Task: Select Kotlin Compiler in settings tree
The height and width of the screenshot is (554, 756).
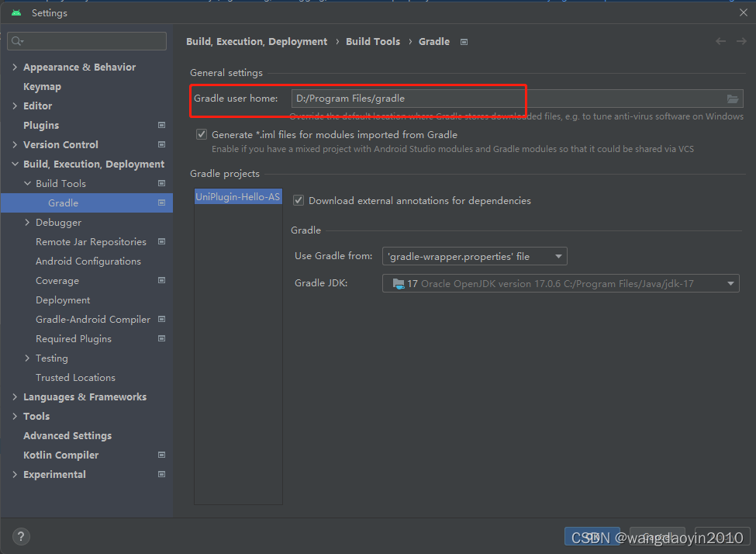Action: (x=60, y=455)
